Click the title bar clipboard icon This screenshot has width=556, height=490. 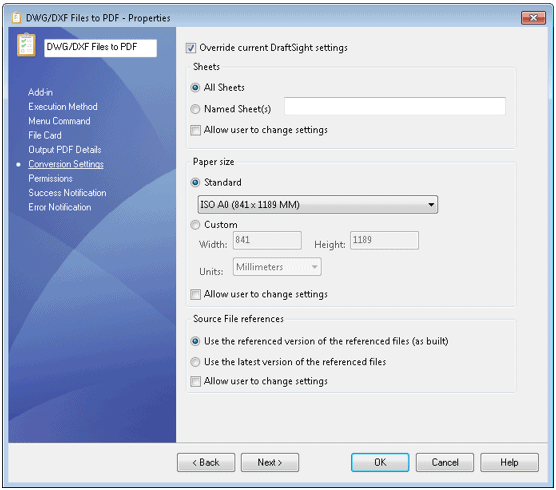click(16, 18)
